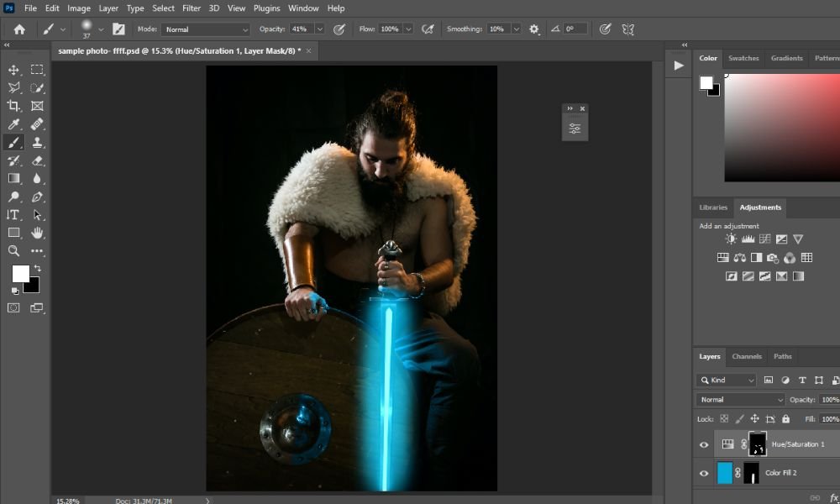Select the Eraser tool
Image resolution: width=840 pixels, height=504 pixels.
(37, 160)
